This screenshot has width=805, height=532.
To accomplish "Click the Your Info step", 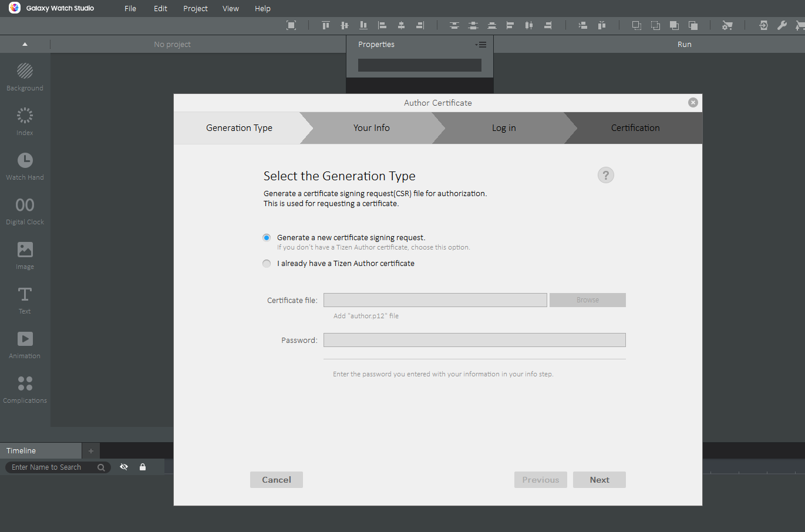I will tap(372, 128).
